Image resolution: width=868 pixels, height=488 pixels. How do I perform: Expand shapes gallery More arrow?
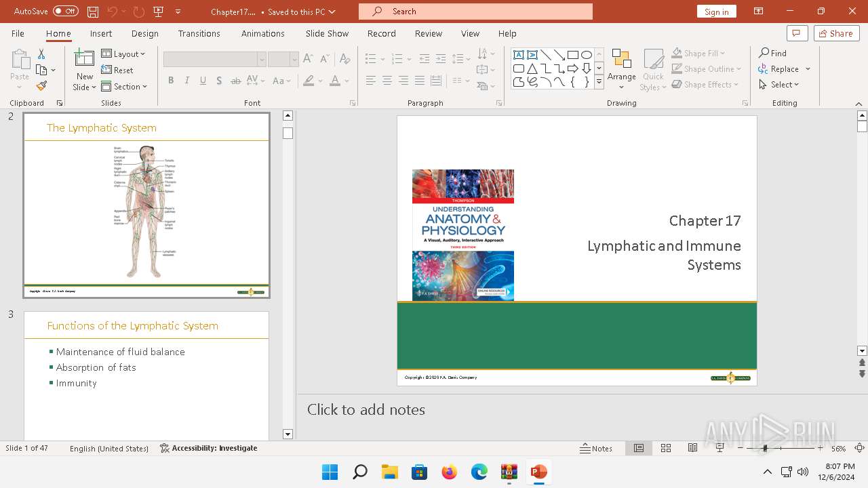pyautogui.click(x=599, y=82)
